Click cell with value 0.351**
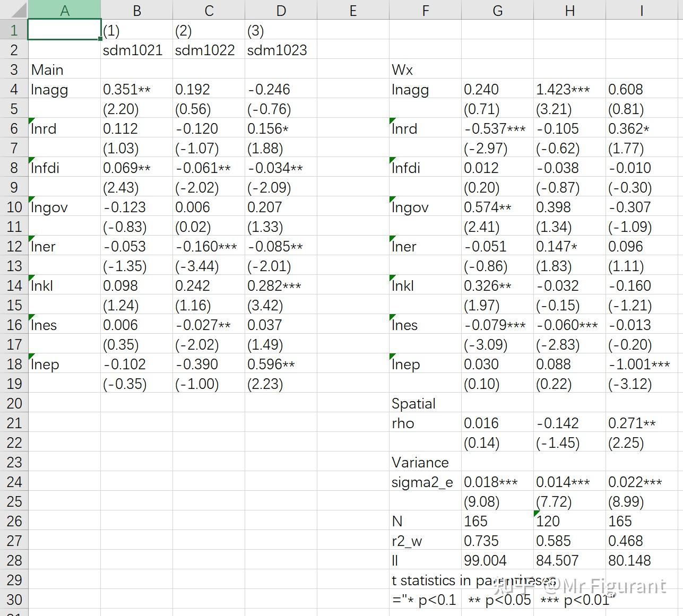This screenshot has width=683, height=616. pos(136,89)
